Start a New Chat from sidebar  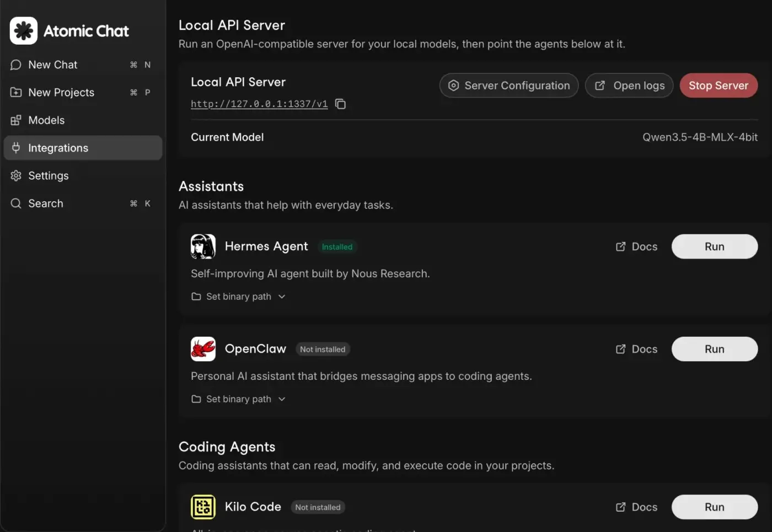tap(83, 65)
